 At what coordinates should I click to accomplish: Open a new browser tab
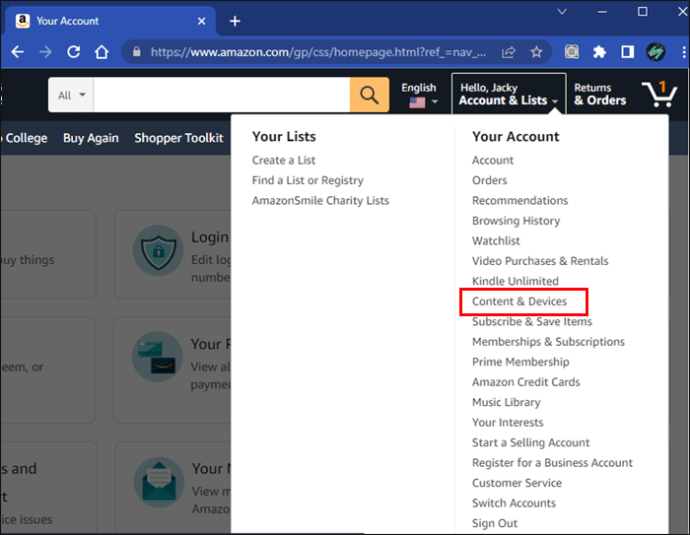pos(235,21)
